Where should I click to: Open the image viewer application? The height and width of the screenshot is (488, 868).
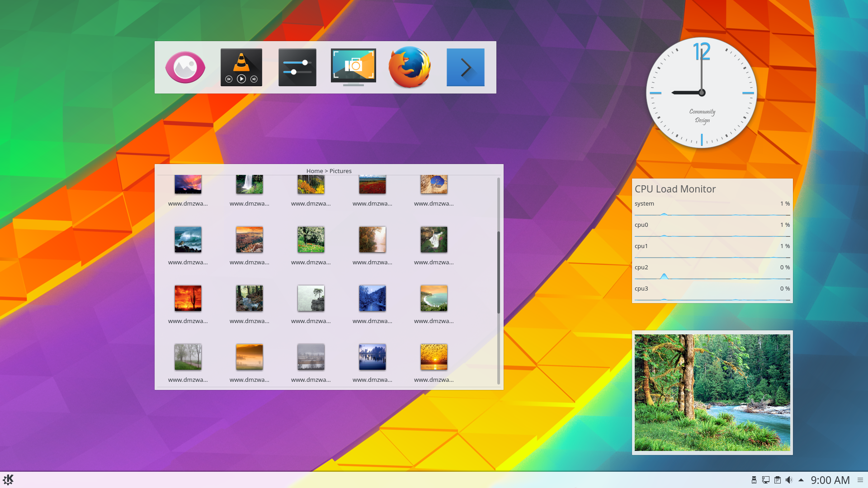185,67
